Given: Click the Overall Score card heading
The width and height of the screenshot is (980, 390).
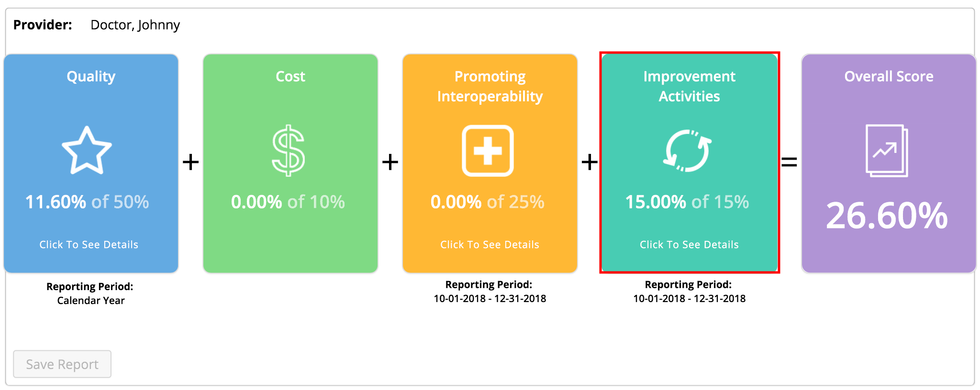Looking at the screenshot, I should (x=889, y=76).
